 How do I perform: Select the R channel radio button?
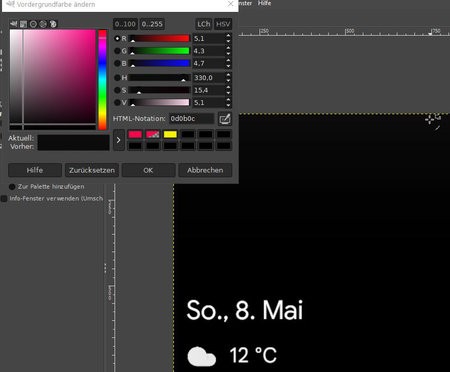(x=117, y=38)
